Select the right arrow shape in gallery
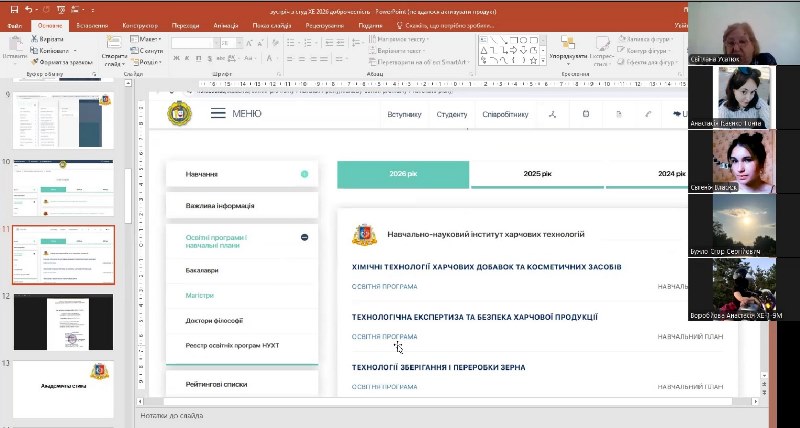The width and height of the screenshot is (800, 428). click(x=514, y=50)
